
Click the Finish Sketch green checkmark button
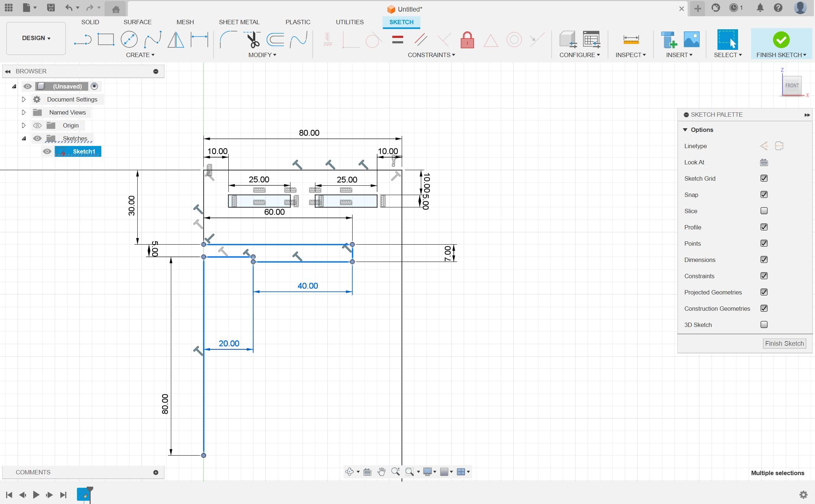coord(781,39)
